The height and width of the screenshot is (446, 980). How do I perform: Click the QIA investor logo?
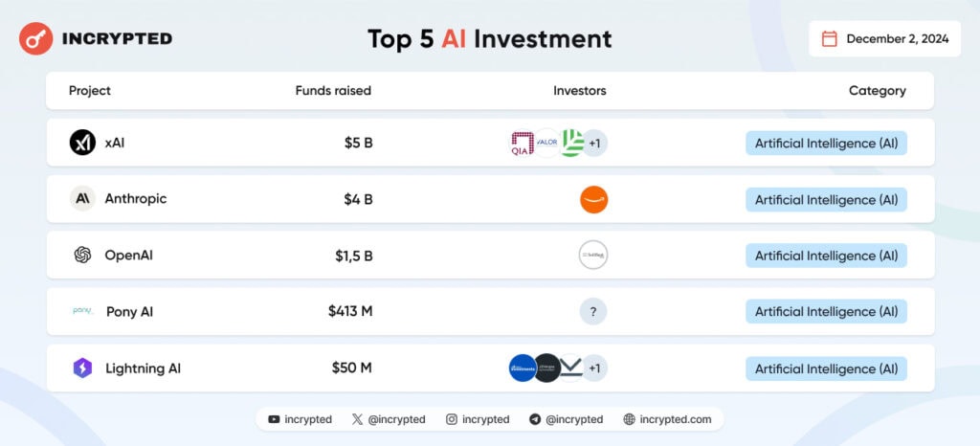click(522, 144)
